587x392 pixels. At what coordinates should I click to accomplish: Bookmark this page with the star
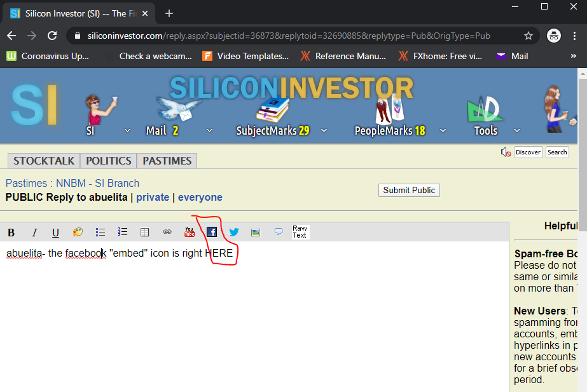coord(528,36)
